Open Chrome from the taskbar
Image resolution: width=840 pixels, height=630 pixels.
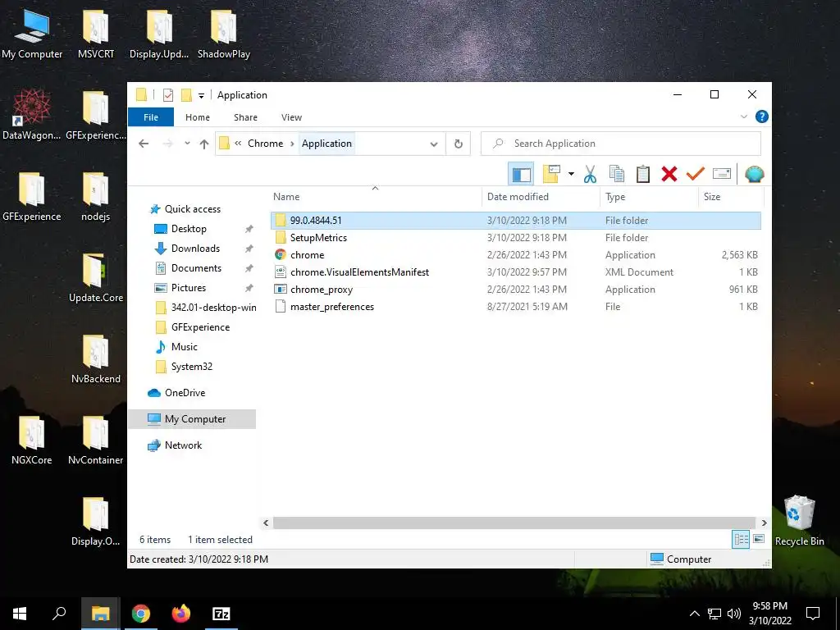click(141, 614)
